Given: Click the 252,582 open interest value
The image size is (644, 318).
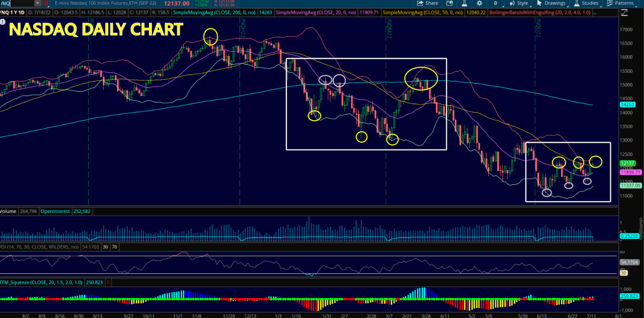Looking at the screenshot, I should point(82,211).
